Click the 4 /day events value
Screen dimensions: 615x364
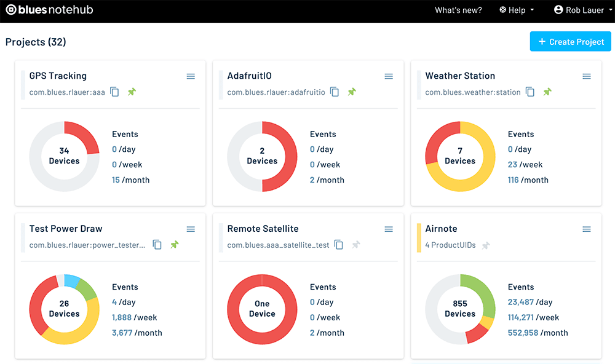point(124,302)
